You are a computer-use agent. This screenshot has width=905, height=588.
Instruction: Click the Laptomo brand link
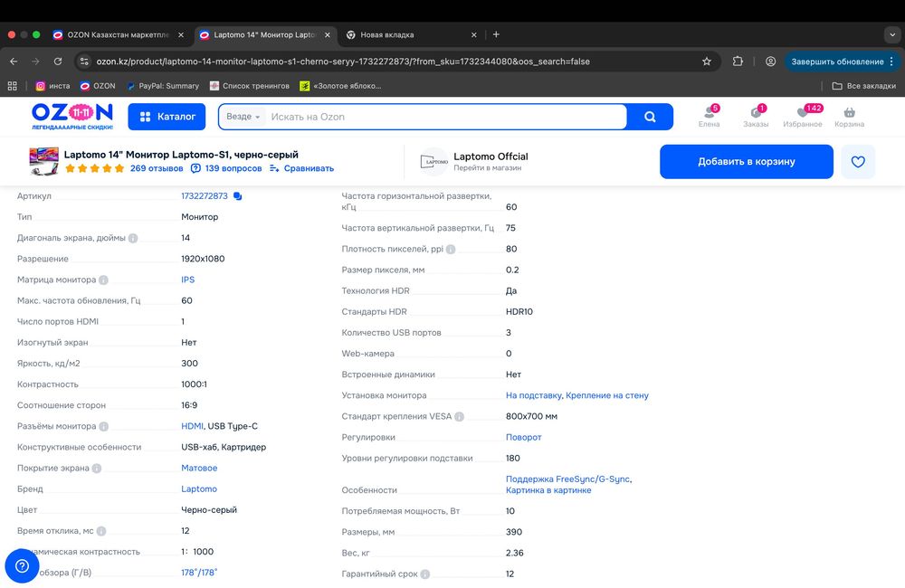coord(199,488)
